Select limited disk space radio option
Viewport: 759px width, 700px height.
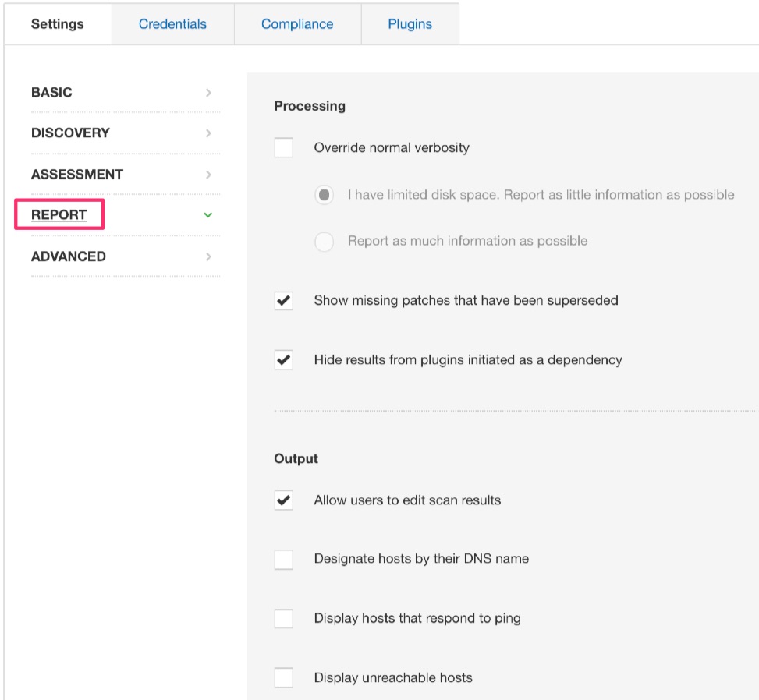325,195
